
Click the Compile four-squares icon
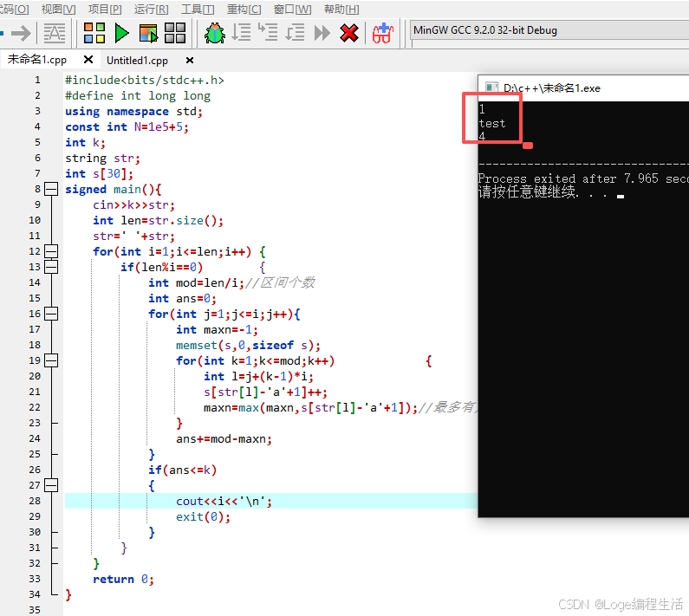(x=94, y=33)
